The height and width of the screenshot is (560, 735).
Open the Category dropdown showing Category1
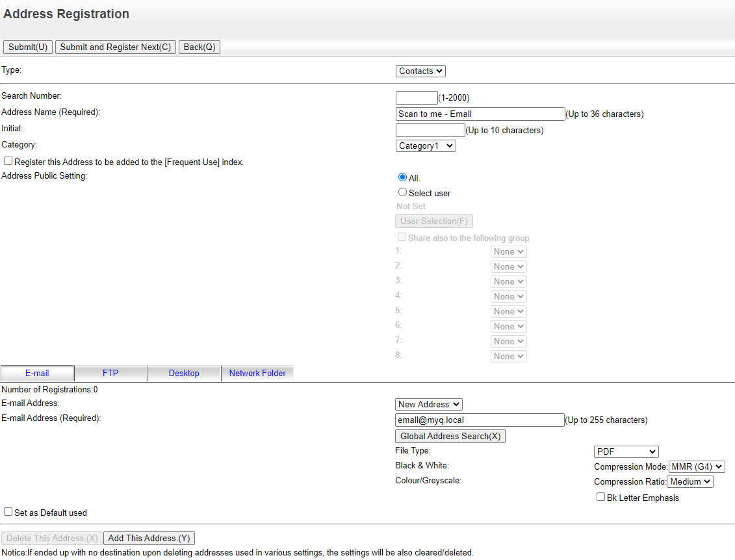(425, 146)
